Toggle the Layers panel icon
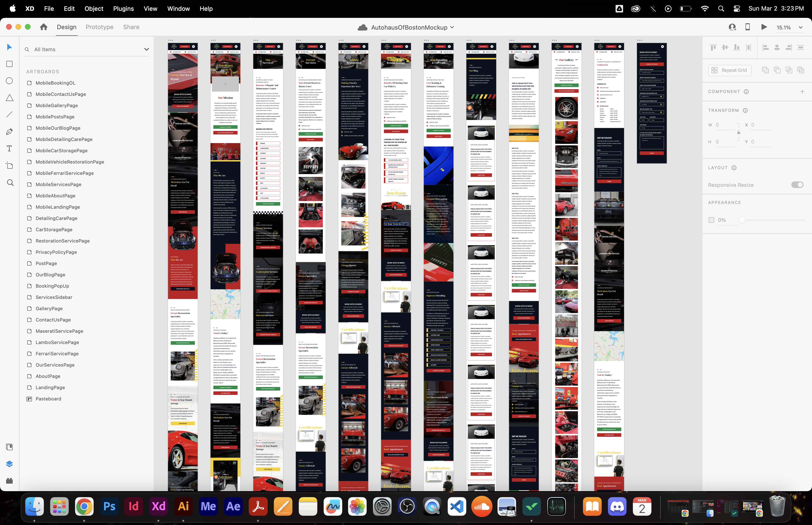This screenshot has height=525, width=812. [x=10, y=464]
